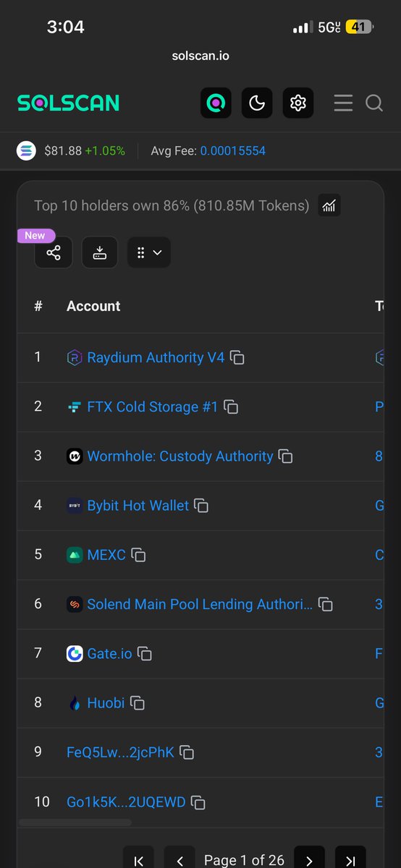Screen dimensions: 401x868
Task: Toggle dark mode moon icon
Action: click(x=257, y=103)
